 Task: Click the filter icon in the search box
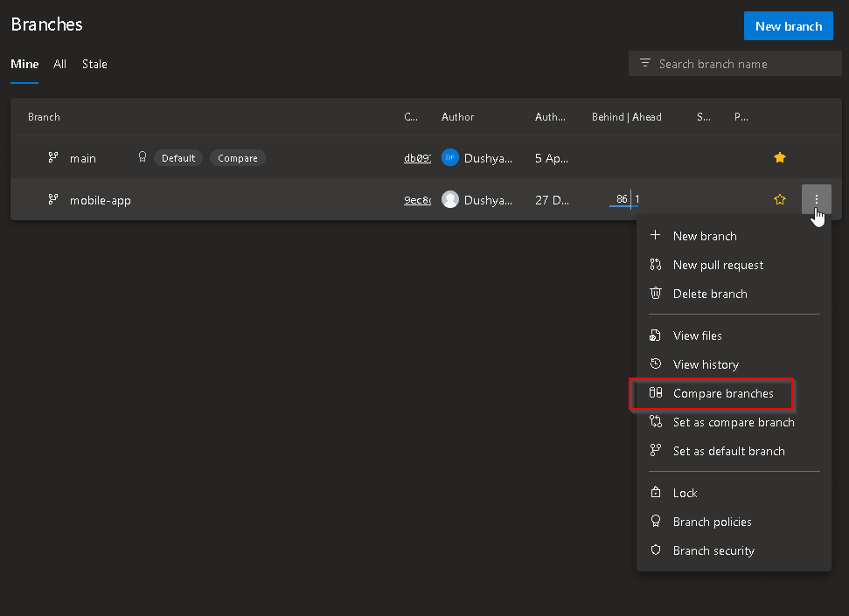tap(645, 63)
